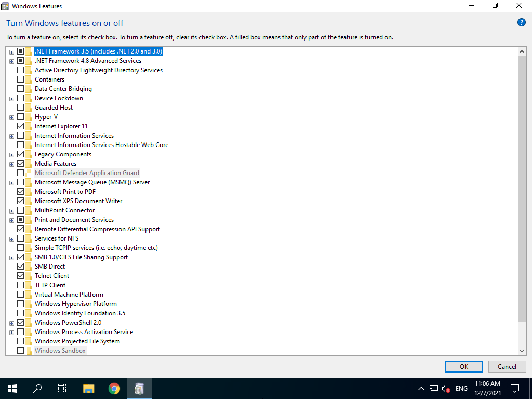Click the Windows Features taskbar icon
The image size is (532, 399).
point(139,389)
